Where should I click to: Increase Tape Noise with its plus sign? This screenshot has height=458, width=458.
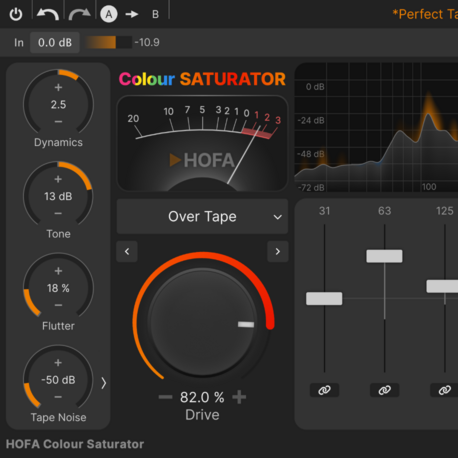(x=58, y=363)
